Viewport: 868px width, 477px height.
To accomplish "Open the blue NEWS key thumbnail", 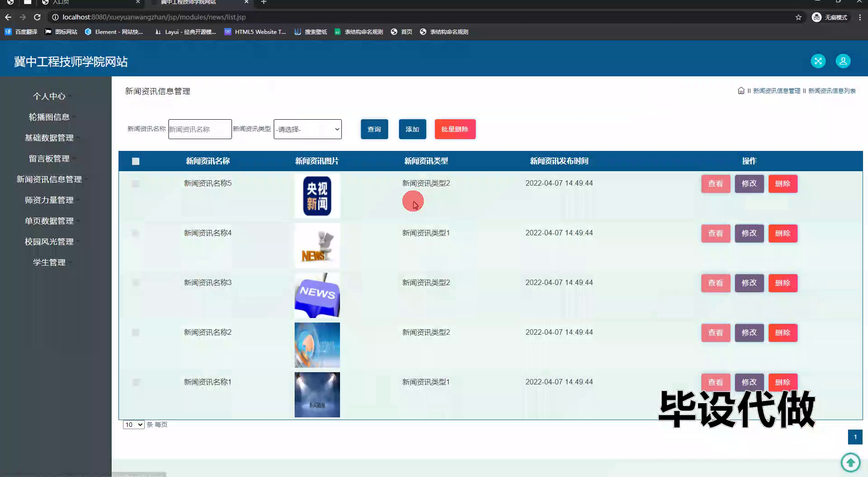I will [x=317, y=295].
